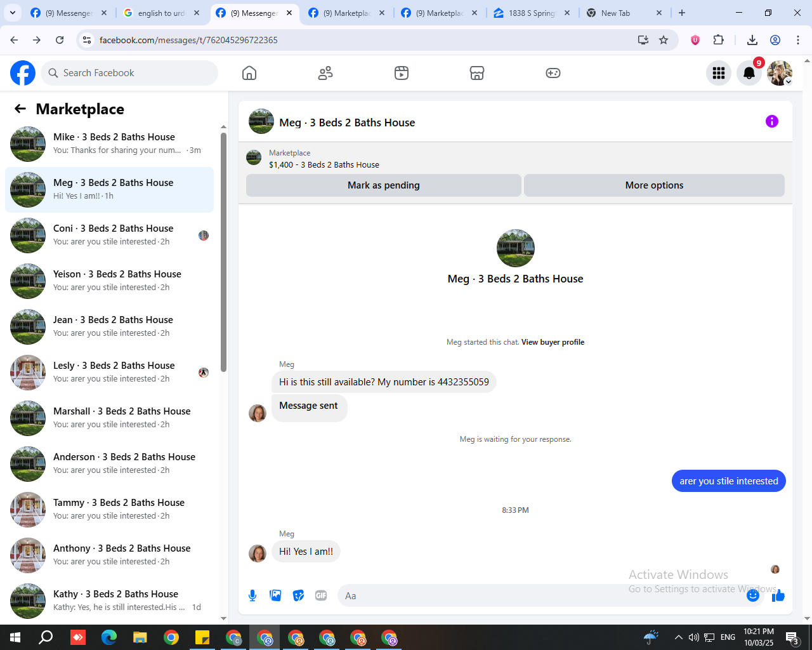812x650 pixels.
Task: Select Meg's conversation in the list
Action: coord(109,190)
